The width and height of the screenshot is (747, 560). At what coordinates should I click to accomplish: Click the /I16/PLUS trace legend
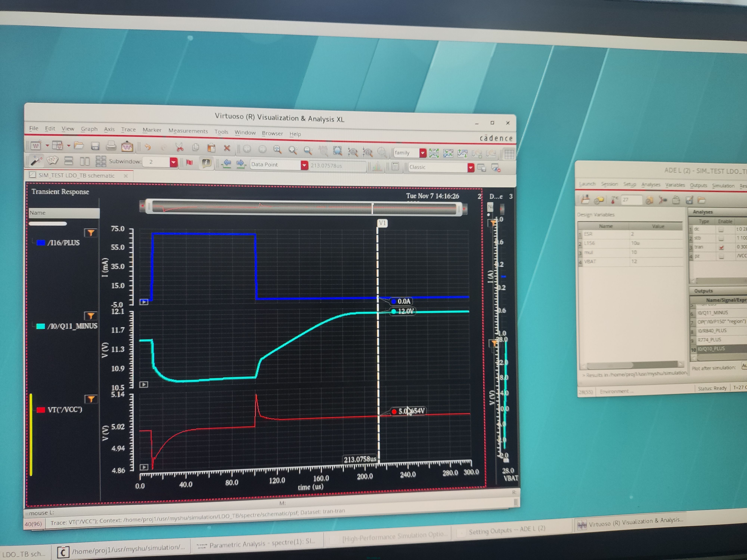(x=63, y=243)
